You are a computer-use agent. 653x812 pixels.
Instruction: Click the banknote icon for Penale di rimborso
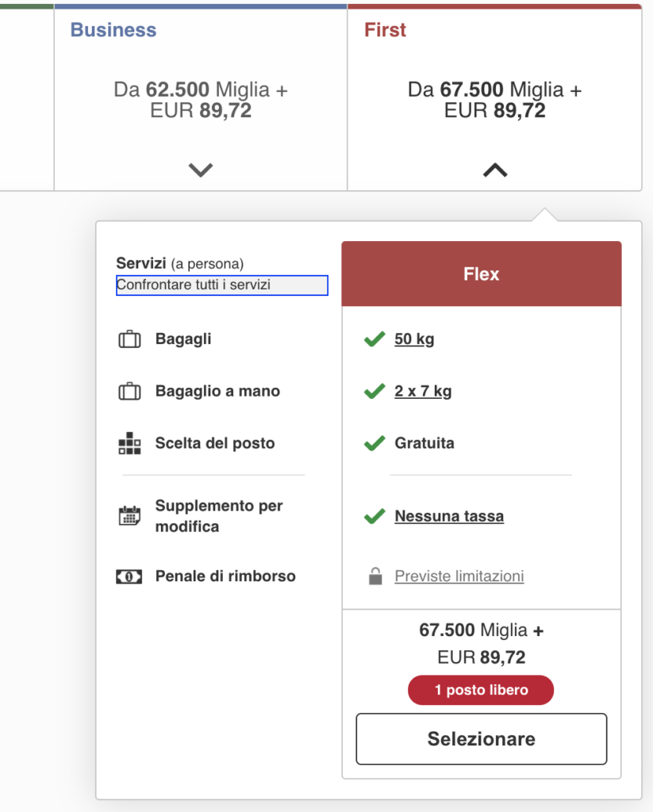pos(129,576)
